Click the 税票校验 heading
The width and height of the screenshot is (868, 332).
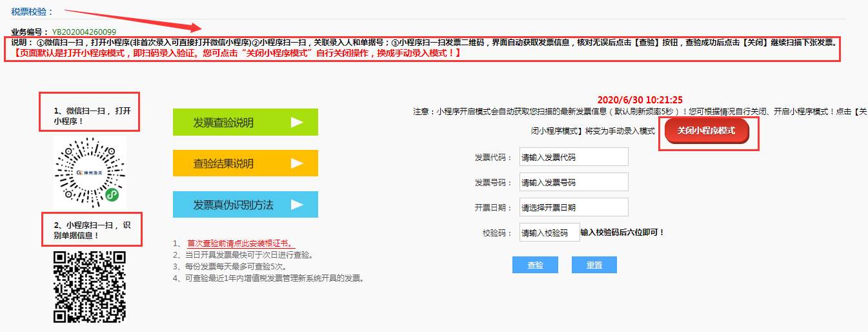[x=33, y=12]
